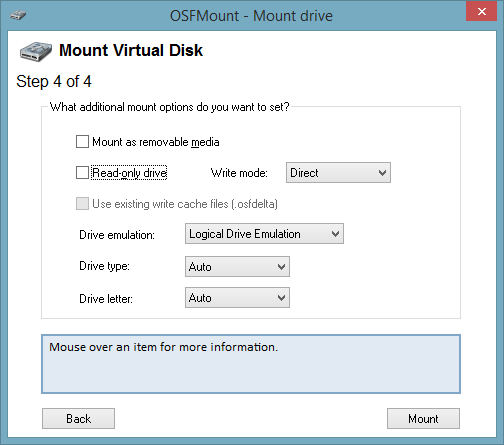The image size is (504, 445).
Task: Click the 'OSFMount - Mount drive' window title
Action: [251, 16]
